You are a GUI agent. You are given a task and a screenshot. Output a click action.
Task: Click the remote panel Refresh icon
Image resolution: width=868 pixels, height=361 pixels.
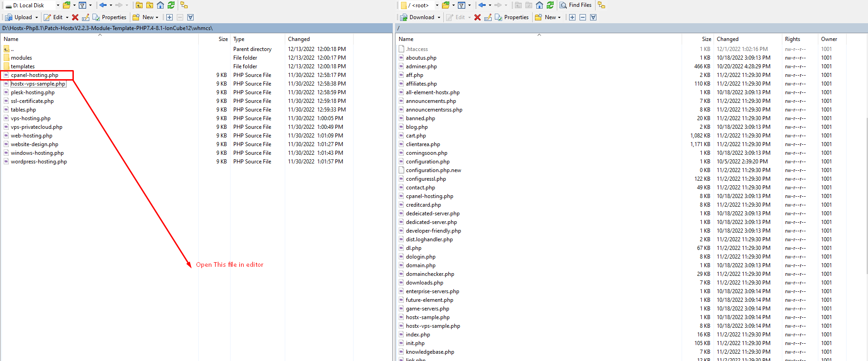550,5
